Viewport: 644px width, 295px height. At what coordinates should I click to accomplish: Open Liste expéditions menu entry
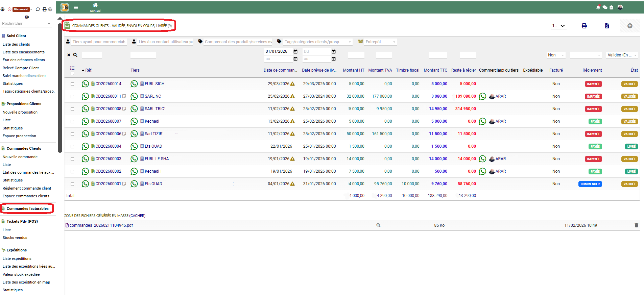pos(17,259)
